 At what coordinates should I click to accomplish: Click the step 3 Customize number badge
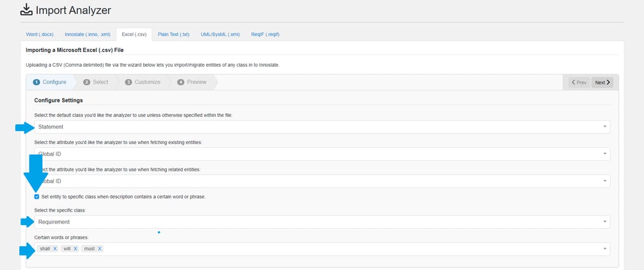129,82
